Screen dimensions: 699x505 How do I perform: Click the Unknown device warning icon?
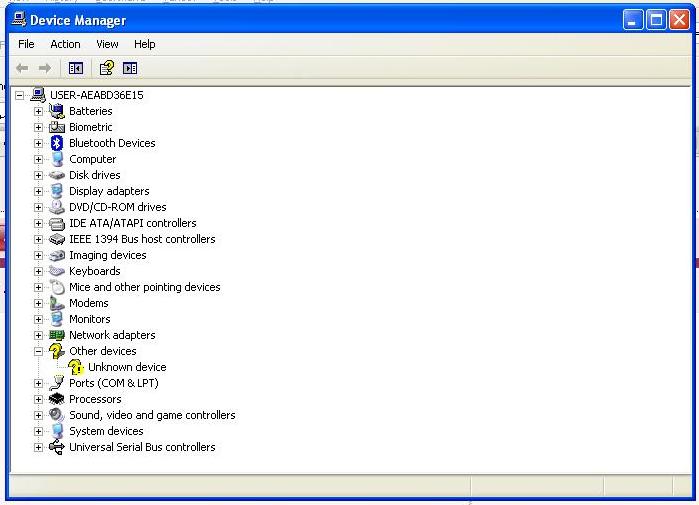[76, 367]
